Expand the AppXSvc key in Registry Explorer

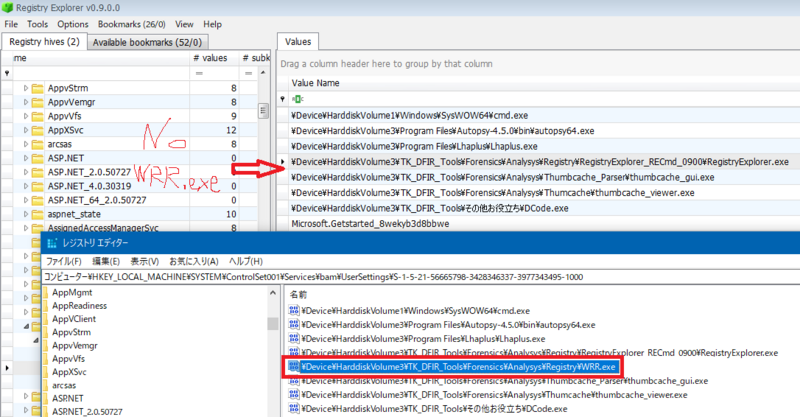coord(26,130)
